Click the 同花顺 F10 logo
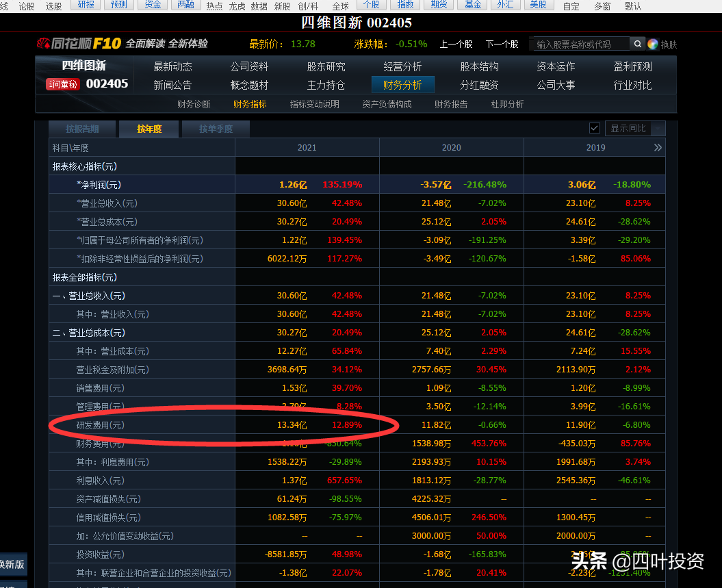The height and width of the screenshot is (588, 722). [x=79, y=44]
